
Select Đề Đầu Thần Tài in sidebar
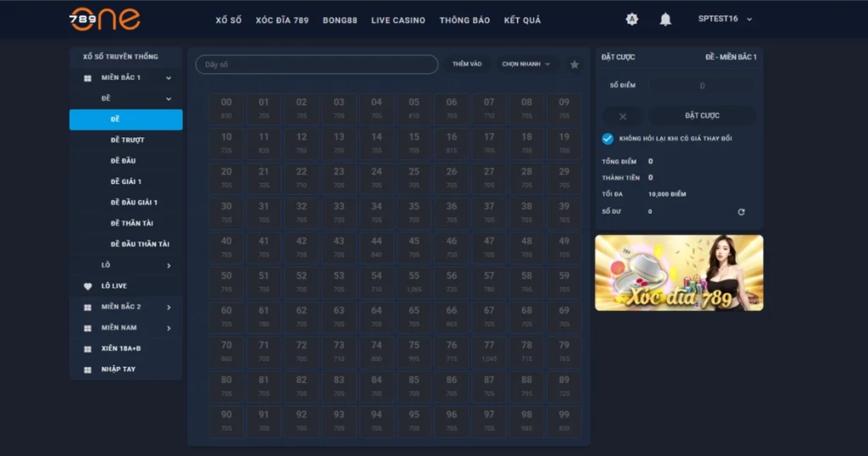point(140,244)
